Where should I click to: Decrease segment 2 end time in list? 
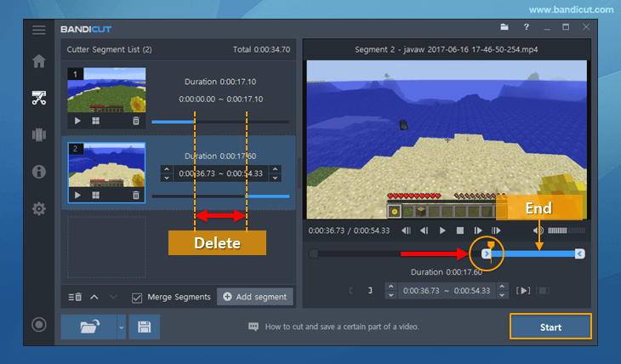tap(276, 178)
